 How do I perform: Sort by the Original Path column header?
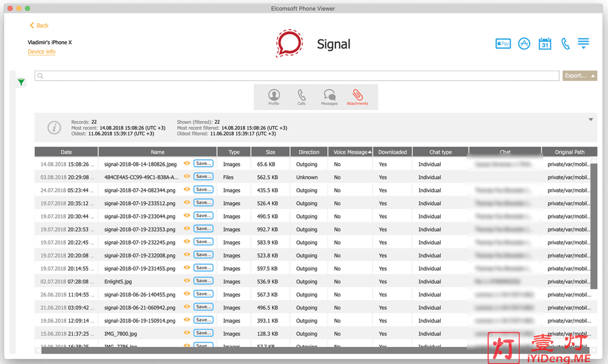(x=570, y=152)
